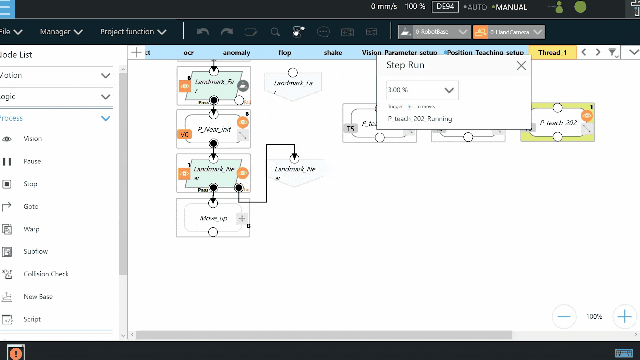Click the pencil edit icon on P_Head_ent node
The width and height of the screenshot is (640, 360).
pyautogui.click(x=242, y=135)
